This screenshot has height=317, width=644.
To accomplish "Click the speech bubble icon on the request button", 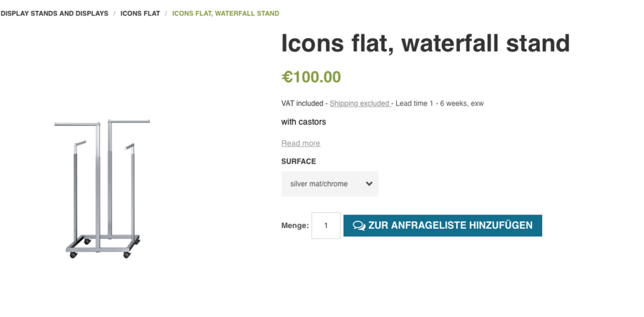I will click(359, 226).
